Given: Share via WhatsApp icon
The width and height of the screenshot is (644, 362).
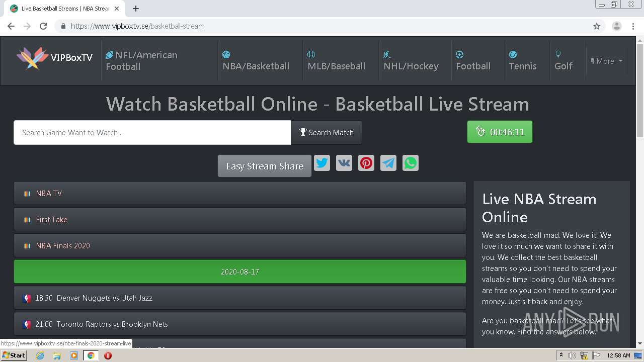Looking at the screenshot, I should coord(411,163).
